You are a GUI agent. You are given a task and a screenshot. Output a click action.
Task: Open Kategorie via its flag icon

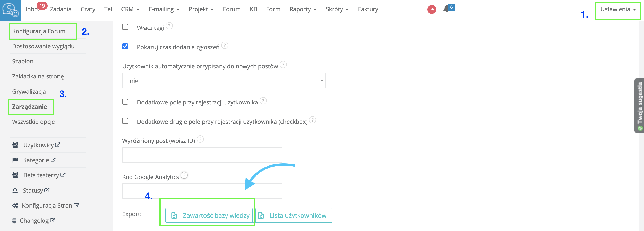(15, 160)
